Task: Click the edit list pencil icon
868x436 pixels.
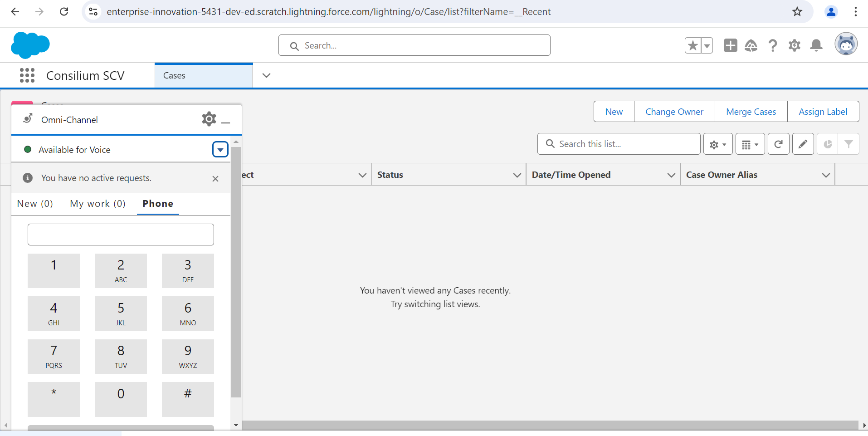Action: point(803,144)
